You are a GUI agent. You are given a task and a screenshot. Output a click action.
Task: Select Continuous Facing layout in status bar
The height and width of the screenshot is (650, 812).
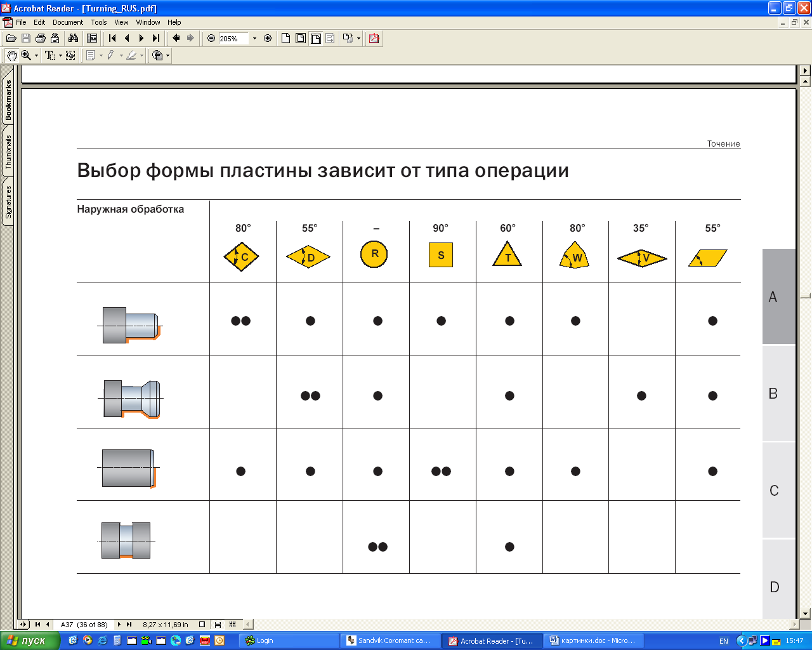pyautogui.click(x=232, y=625)
